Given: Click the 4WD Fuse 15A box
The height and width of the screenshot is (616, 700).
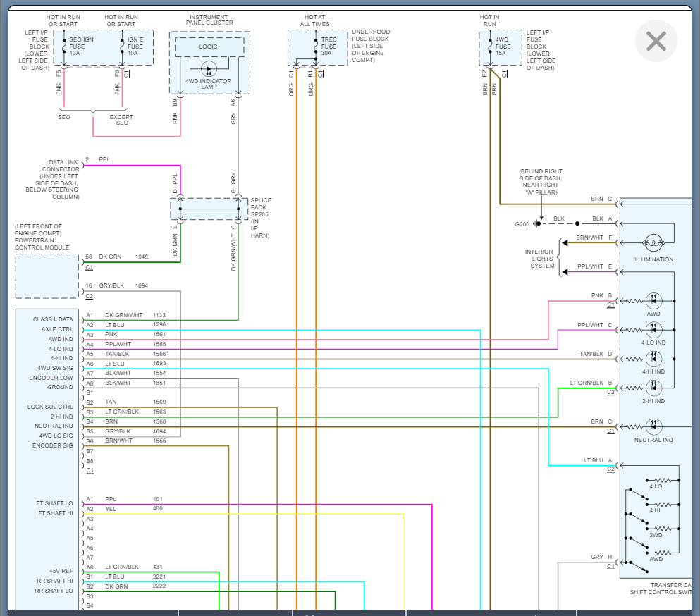Looking at the screenshot, I should pyautogui.click(x=500, y=48).
